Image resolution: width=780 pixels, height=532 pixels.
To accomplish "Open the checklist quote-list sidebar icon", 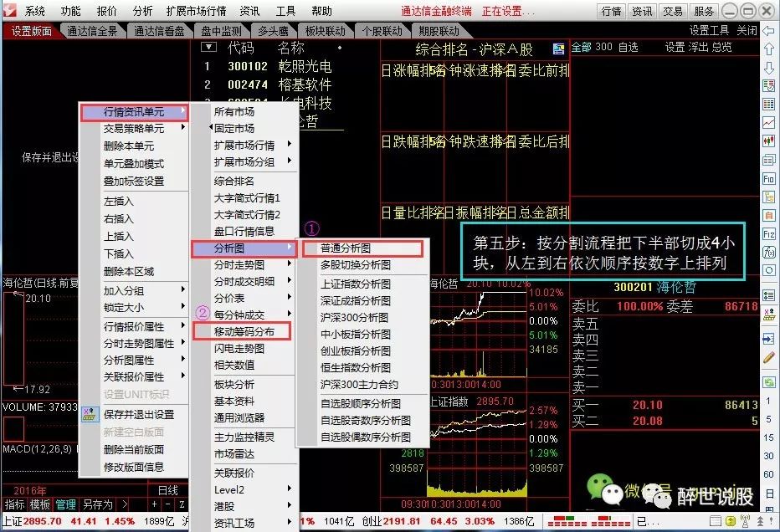I will [x=768, y=85].
